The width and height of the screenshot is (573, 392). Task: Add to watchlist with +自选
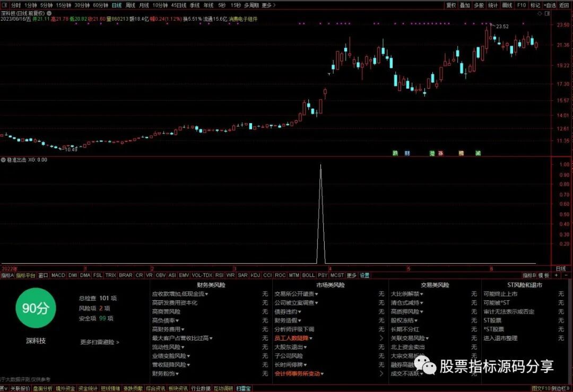(x=550, y=5)
